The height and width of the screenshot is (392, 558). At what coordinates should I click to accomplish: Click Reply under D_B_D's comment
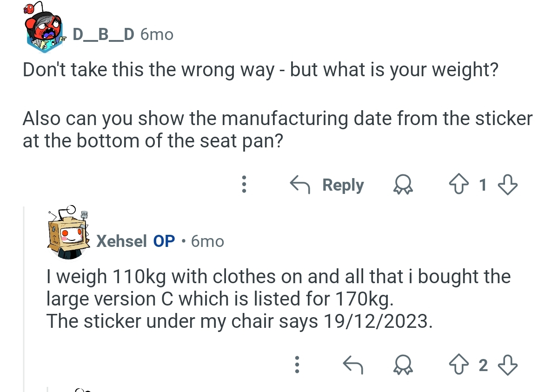(327, 185)
